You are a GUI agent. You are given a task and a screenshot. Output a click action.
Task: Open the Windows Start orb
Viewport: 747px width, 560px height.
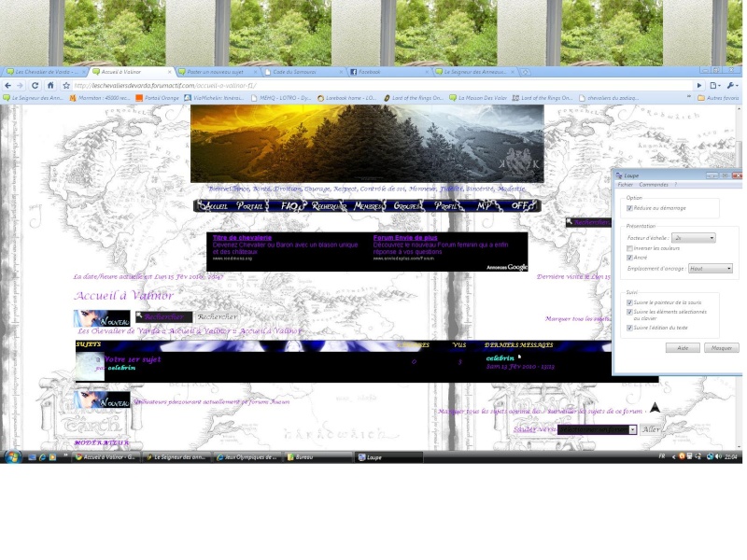tap(12, 457)
